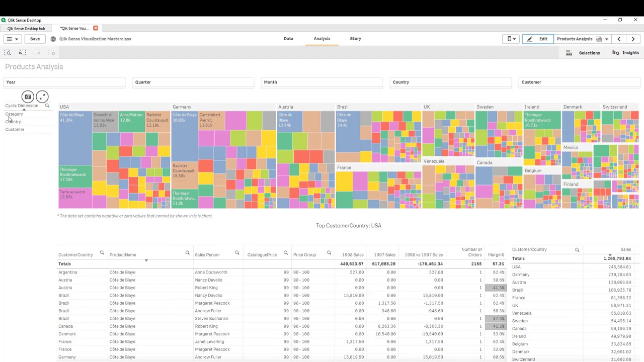Click the Camembert Pierrot treemap block in Germany
The width and height of the screenshot is (644, 362).
tap(211, 120)
